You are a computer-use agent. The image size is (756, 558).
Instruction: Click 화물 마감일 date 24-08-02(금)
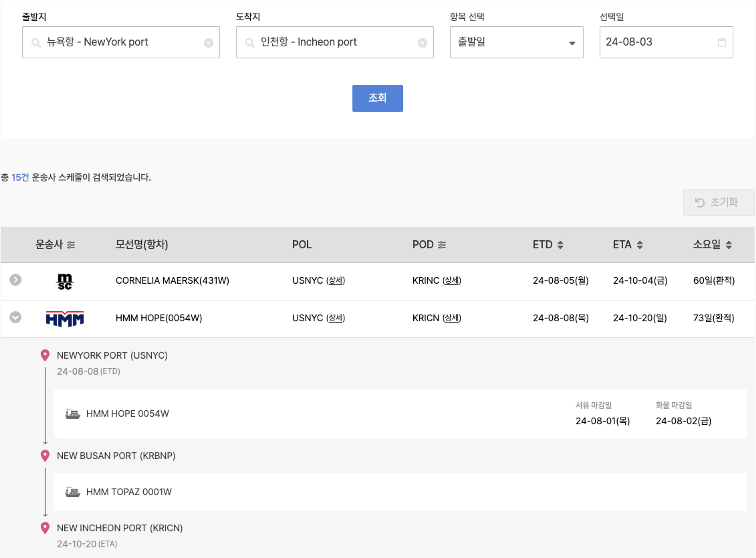coord(683,421)
